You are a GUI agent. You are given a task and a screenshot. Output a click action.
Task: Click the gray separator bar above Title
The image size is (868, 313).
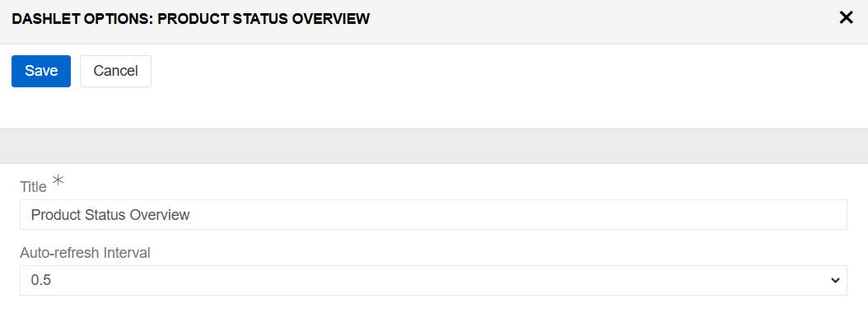coord(434,147)
